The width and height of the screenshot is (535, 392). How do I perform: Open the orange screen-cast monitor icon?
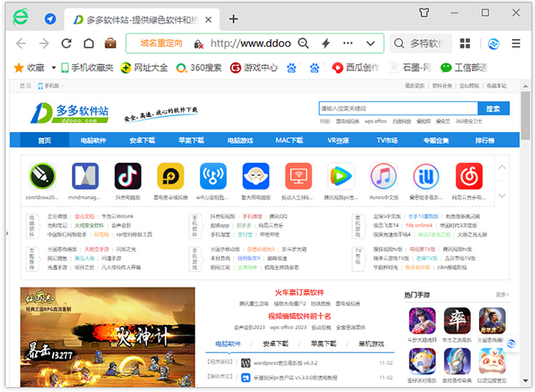298,176
